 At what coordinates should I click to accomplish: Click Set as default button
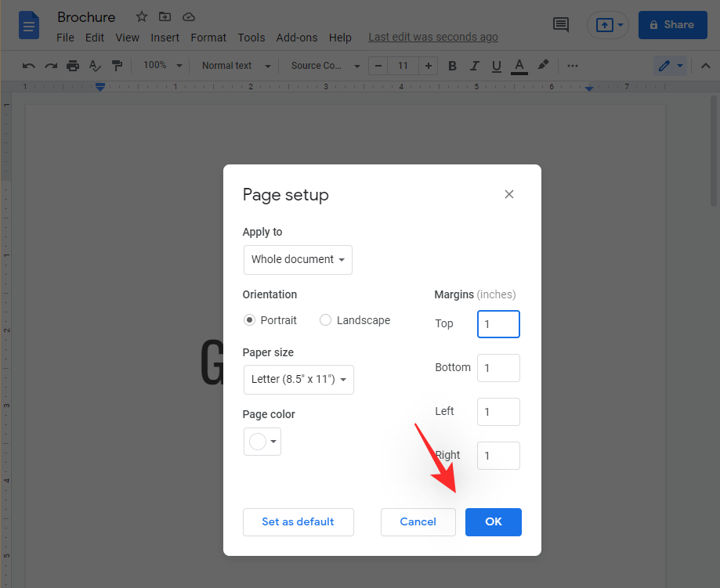click(298, 522)
